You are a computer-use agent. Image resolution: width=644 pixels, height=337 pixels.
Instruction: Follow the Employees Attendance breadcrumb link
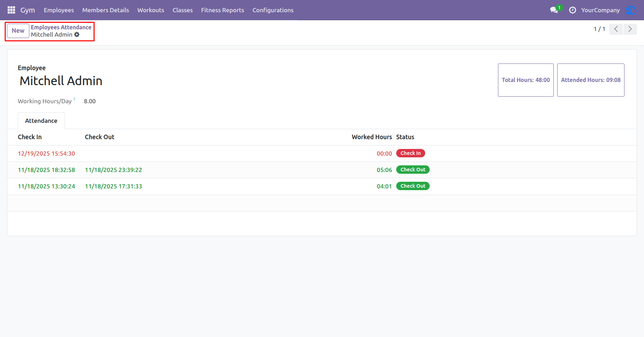[61, 27]
